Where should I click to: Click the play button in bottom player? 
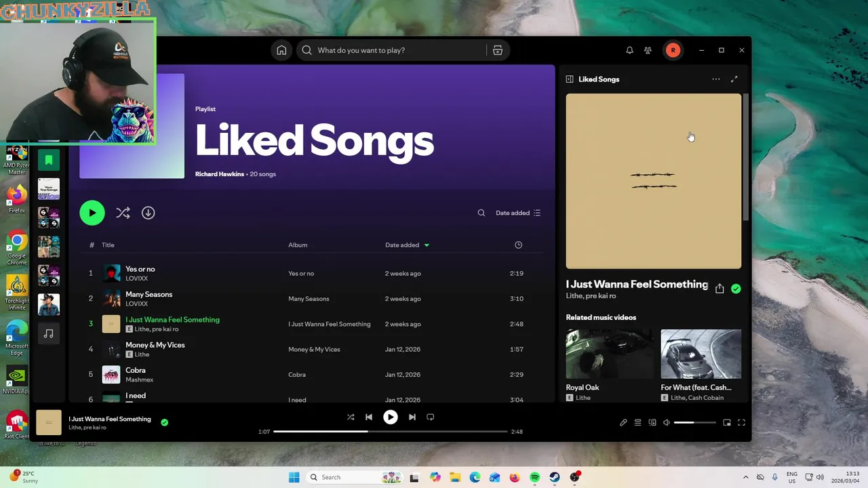pos(391,417)
